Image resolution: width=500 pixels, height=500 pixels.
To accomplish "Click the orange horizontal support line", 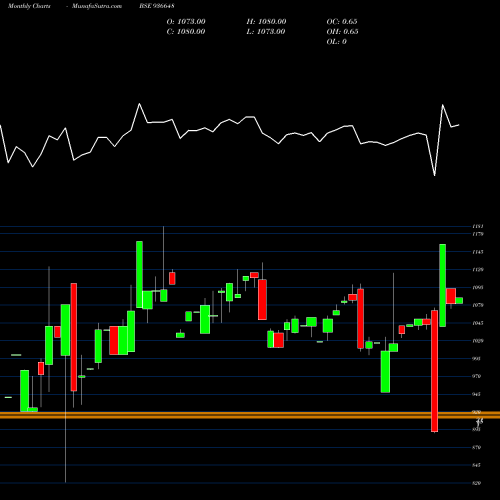I will pos(250,415).
